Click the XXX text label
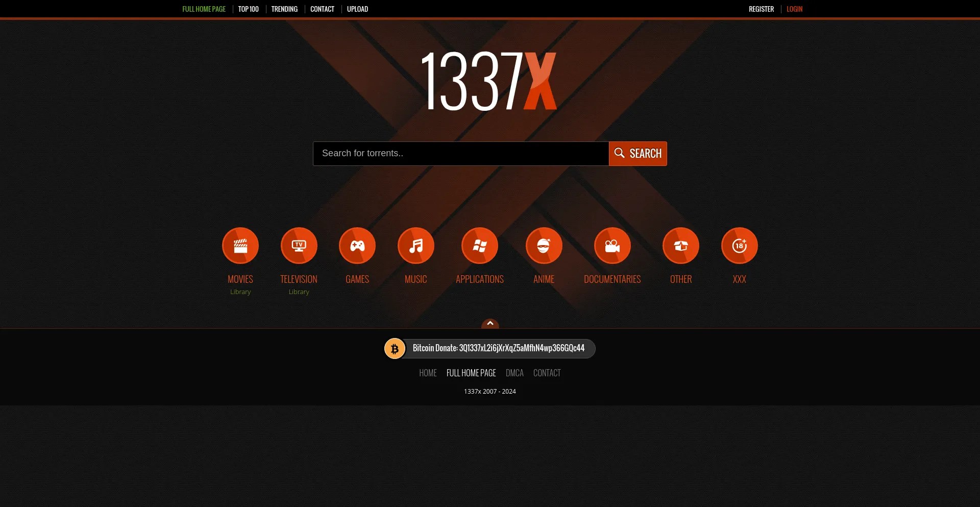The height and width of the screenshot is (507, 980). tap(740, 279)
